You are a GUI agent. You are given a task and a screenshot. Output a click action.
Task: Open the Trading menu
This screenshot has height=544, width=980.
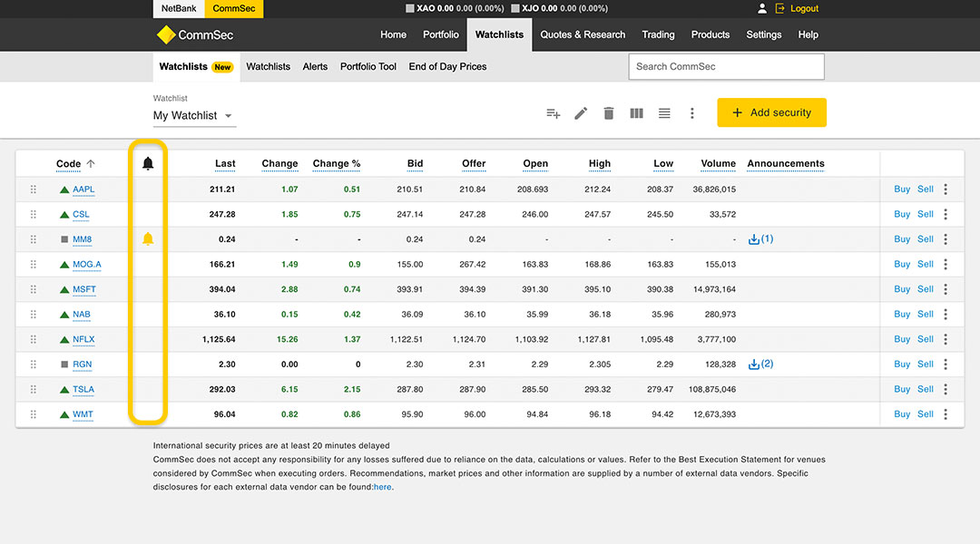tap(658, 34)
